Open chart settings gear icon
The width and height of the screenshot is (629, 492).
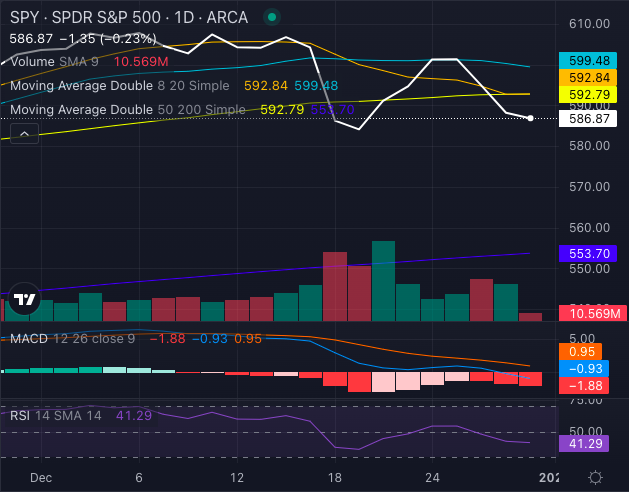pyautogui.click(x=595, y=477)
